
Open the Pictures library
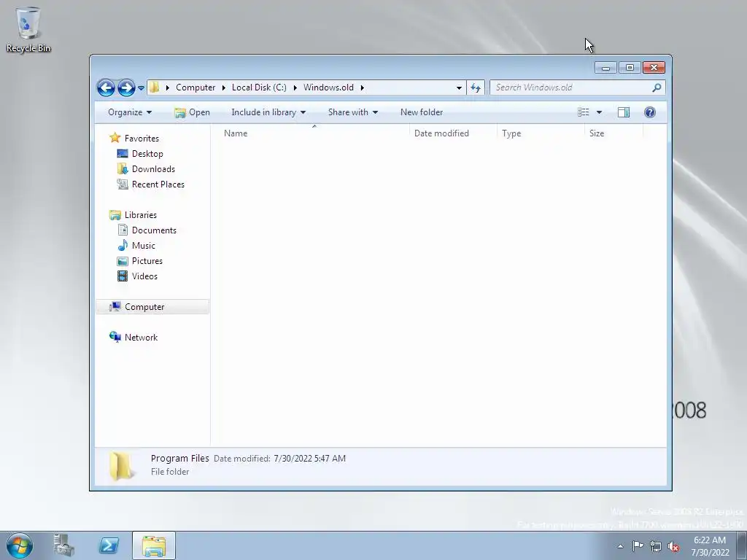coord(147,261)
